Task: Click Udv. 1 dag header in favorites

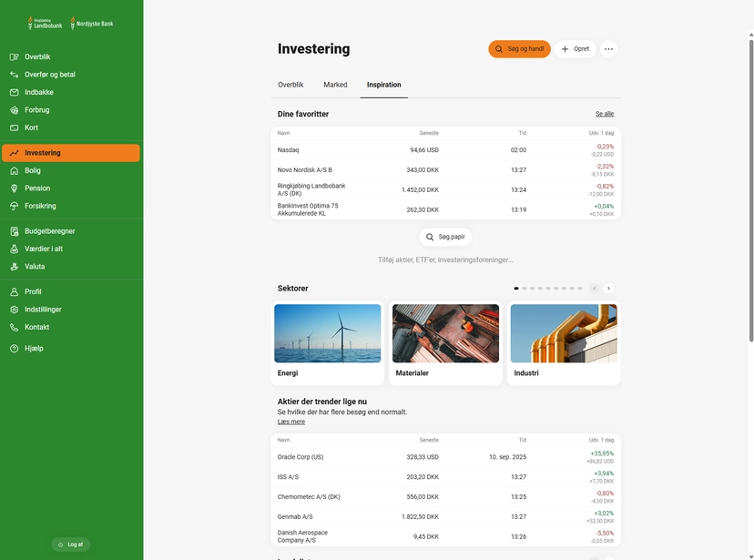Action: click(x=601, y=133)
